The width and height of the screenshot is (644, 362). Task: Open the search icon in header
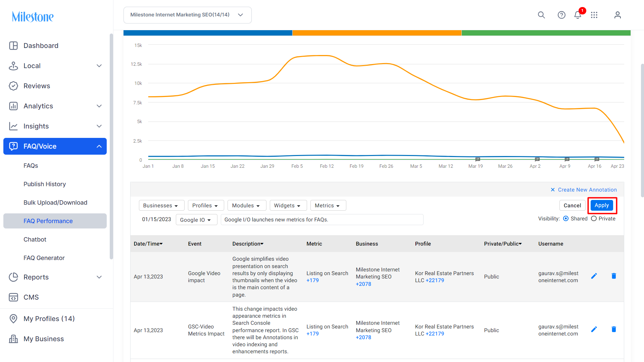click(x=541, y=15)
